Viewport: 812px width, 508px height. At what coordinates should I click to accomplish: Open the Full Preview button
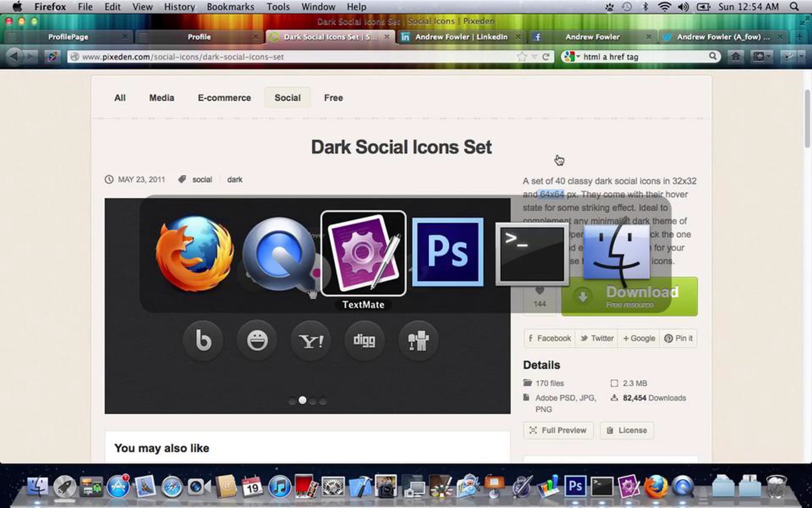[x=558, y=430]
